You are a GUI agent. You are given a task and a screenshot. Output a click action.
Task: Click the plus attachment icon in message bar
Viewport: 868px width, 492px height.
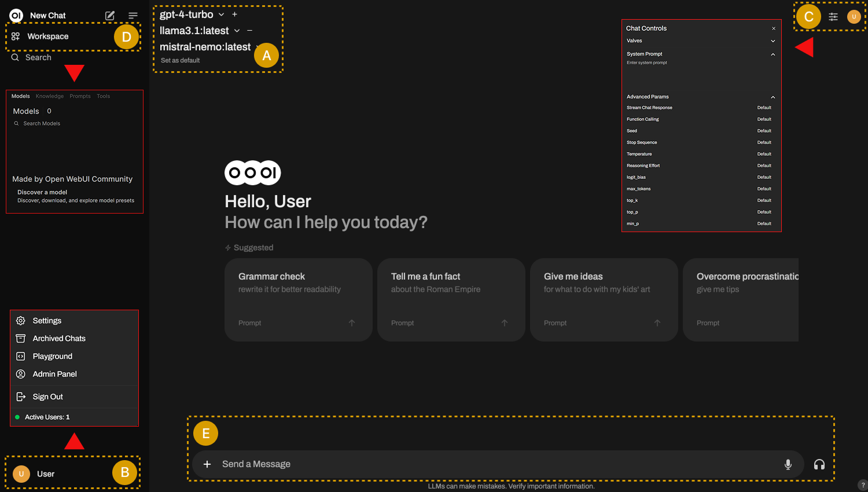click(207, 464)
